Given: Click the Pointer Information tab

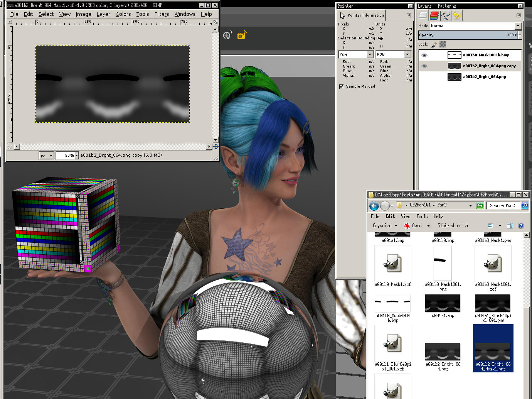Looking at the screenshot, I should point(362,15).
